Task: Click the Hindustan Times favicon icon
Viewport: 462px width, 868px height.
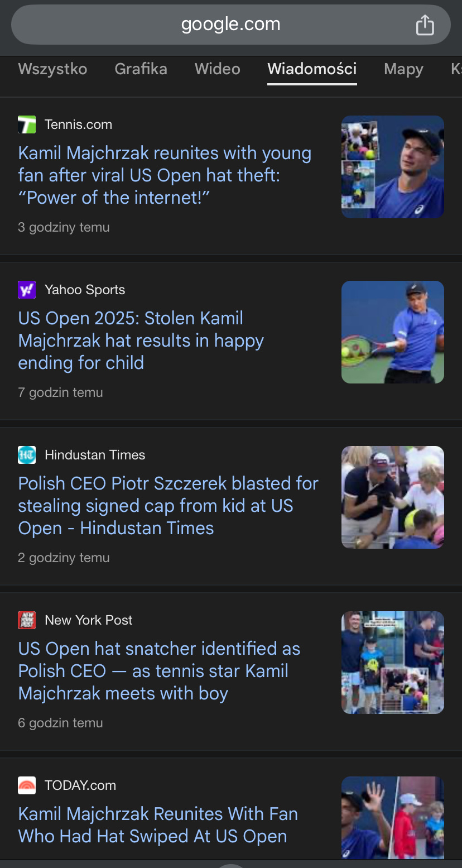Action: pyautogui.click(x=27, y=455)
